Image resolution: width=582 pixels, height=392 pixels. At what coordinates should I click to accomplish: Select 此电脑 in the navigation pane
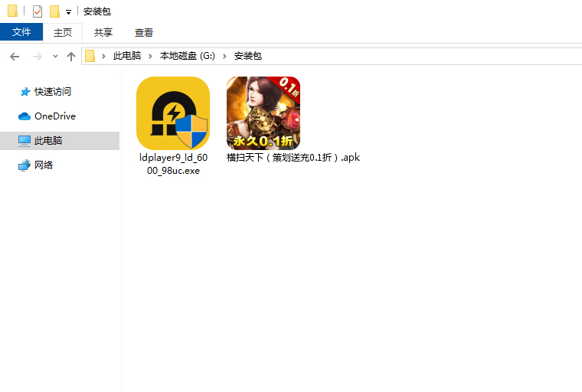[x=48, y=141]
